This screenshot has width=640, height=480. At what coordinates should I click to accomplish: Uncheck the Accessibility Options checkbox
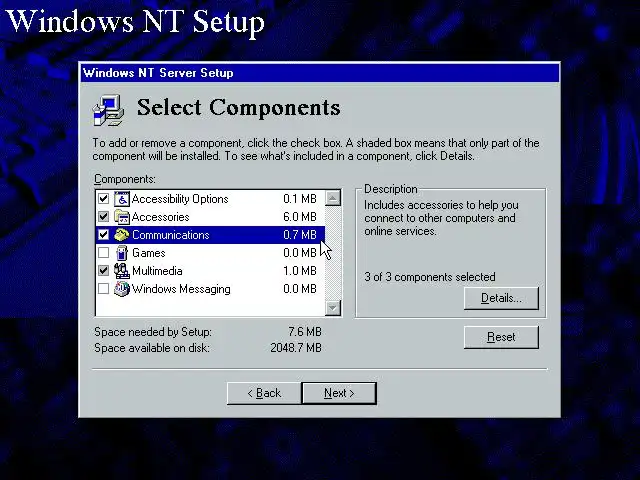(104, 199)
